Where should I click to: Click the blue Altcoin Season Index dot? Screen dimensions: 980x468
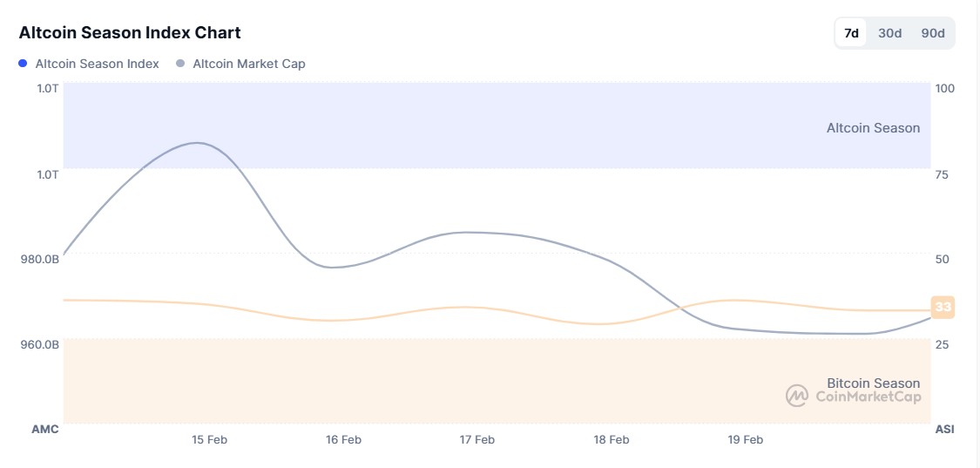click(23, 64)
